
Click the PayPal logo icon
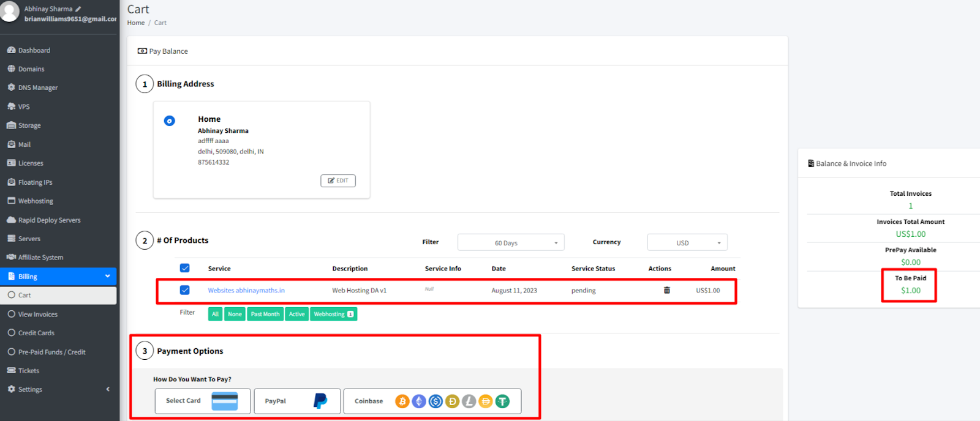click(x=320, y=401)
